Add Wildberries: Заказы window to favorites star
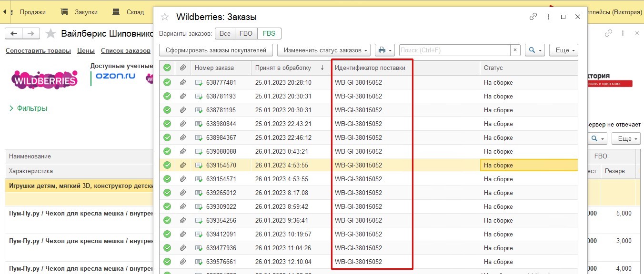The width and height of the screenshot is (644, 274). point(165,17)
